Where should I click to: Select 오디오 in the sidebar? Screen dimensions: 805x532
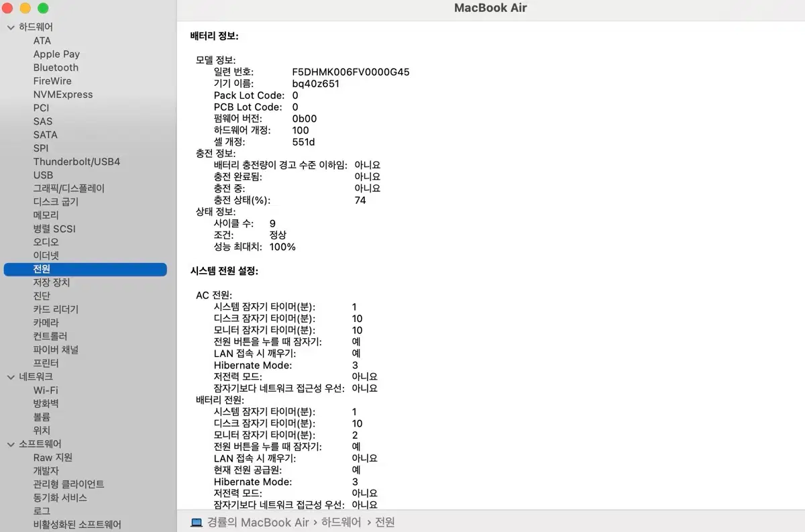tap(46, 242)
